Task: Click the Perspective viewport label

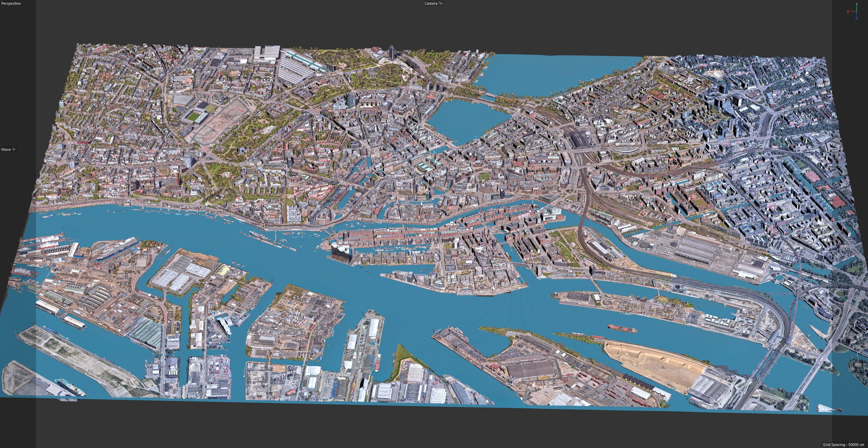Action: pyautogui.click(x=11, y=3)
